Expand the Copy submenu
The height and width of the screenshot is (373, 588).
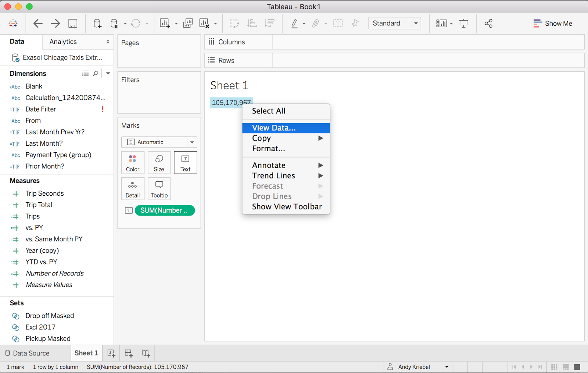tap(286, 138)
